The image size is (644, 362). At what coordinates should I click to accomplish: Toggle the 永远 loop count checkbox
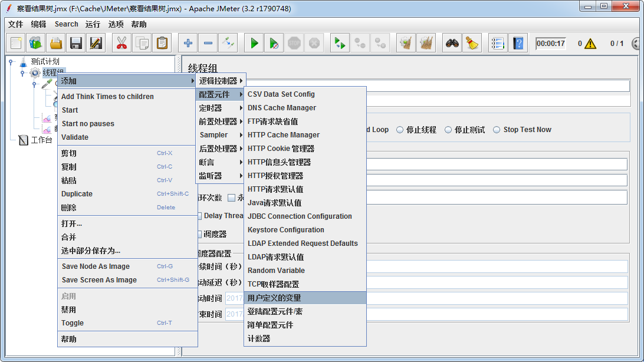232,198
